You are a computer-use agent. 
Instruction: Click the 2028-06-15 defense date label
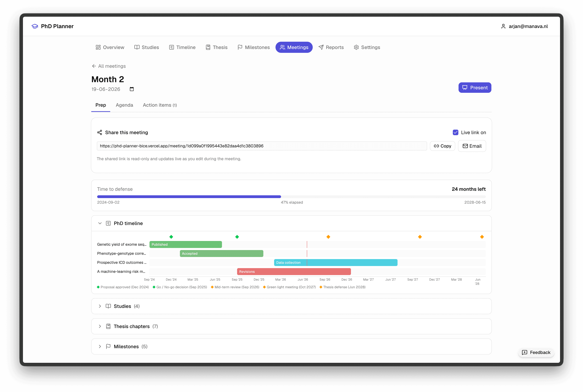[475, 202]
